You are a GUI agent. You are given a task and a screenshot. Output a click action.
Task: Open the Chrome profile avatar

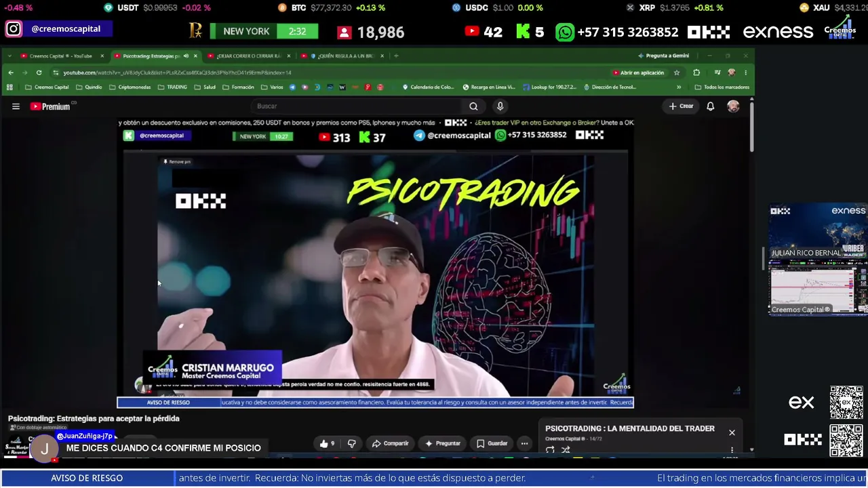(731, 73)
